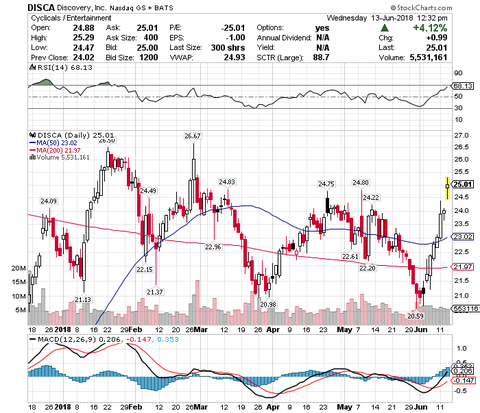
Task: Click the P/E value -25.01
Action: pyautogui.click(x=234, y=28)
